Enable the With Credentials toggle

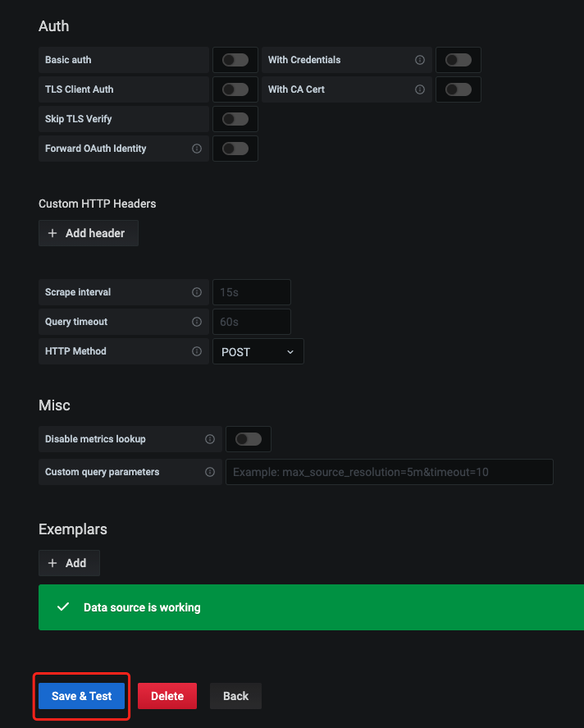click(x=459, y=60)
